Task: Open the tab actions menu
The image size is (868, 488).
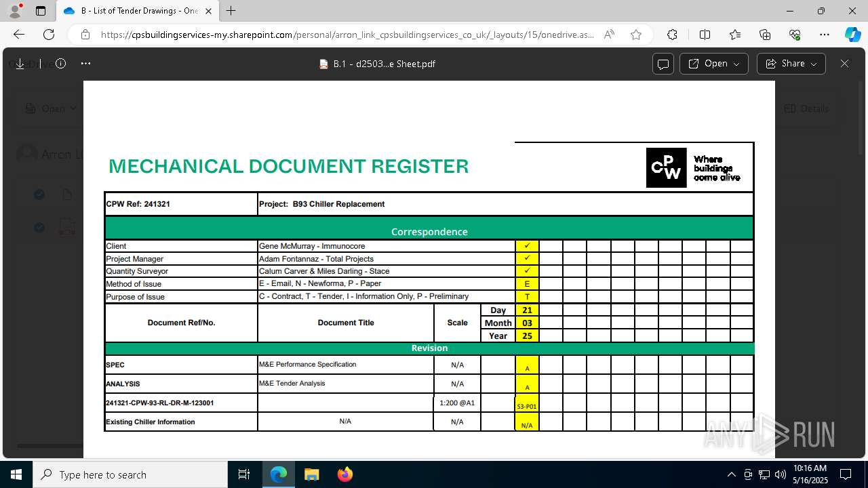Action: pos(41,11)
